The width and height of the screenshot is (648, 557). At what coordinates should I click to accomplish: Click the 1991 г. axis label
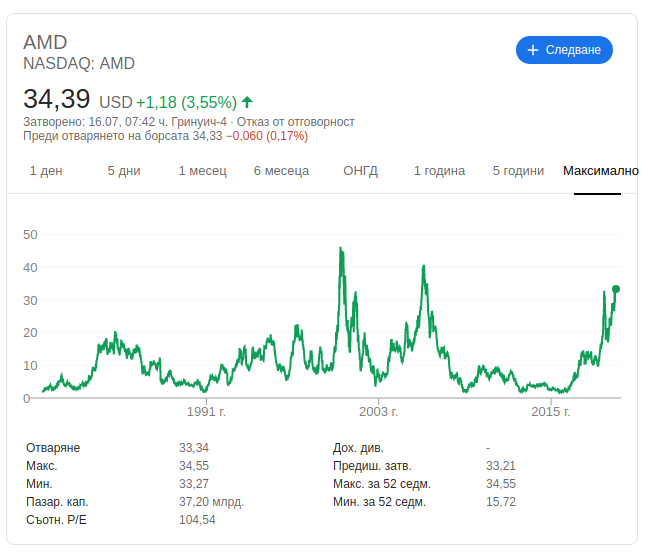click(x=206, y=412)
